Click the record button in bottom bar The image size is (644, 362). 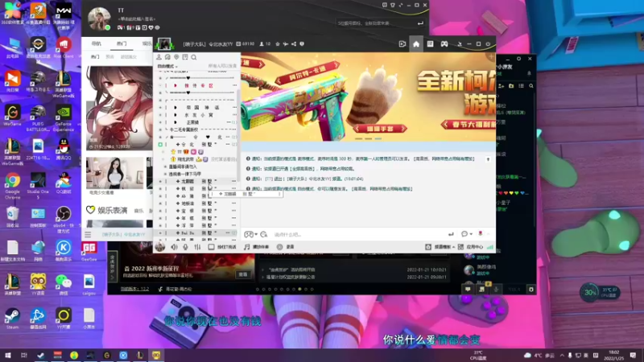286,247
